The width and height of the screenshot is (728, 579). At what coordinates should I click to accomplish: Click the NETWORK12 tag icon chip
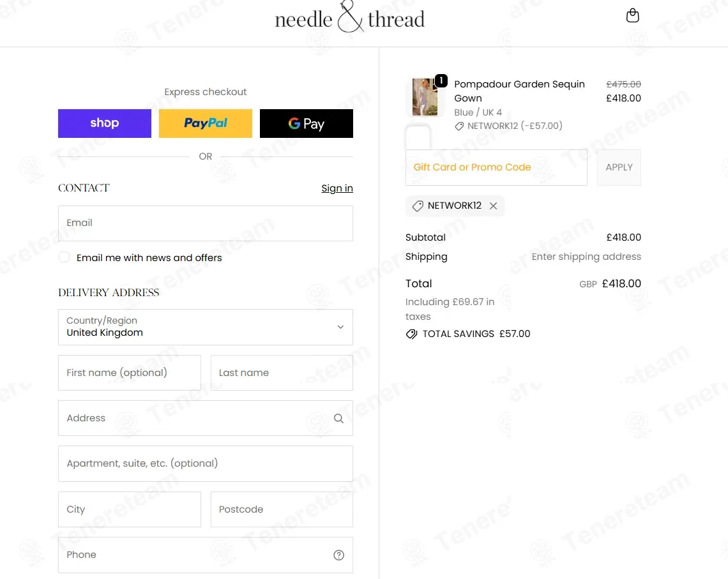(418, 206)
